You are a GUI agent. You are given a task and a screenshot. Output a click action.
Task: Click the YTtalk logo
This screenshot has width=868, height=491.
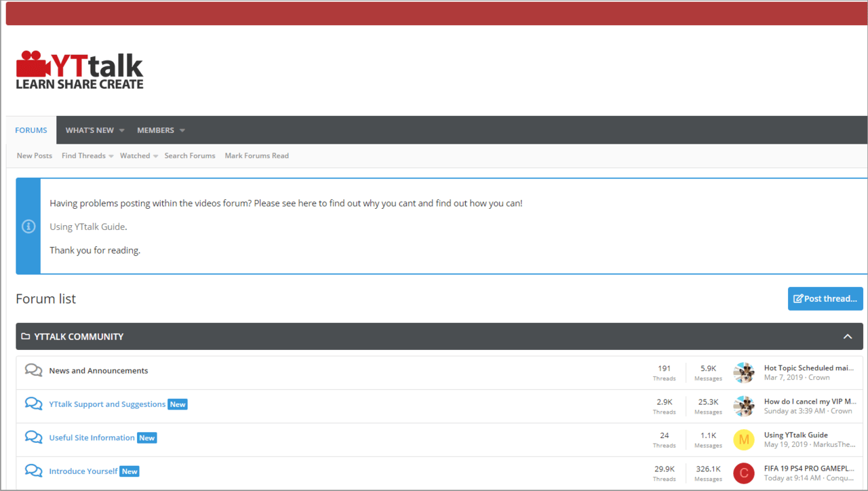pyautogui.click(x=79, y=70)
